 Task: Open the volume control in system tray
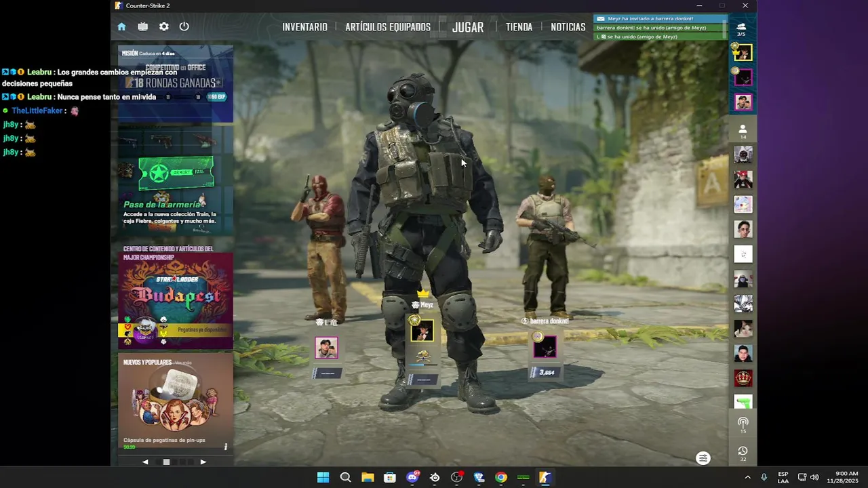coord(814,477)
